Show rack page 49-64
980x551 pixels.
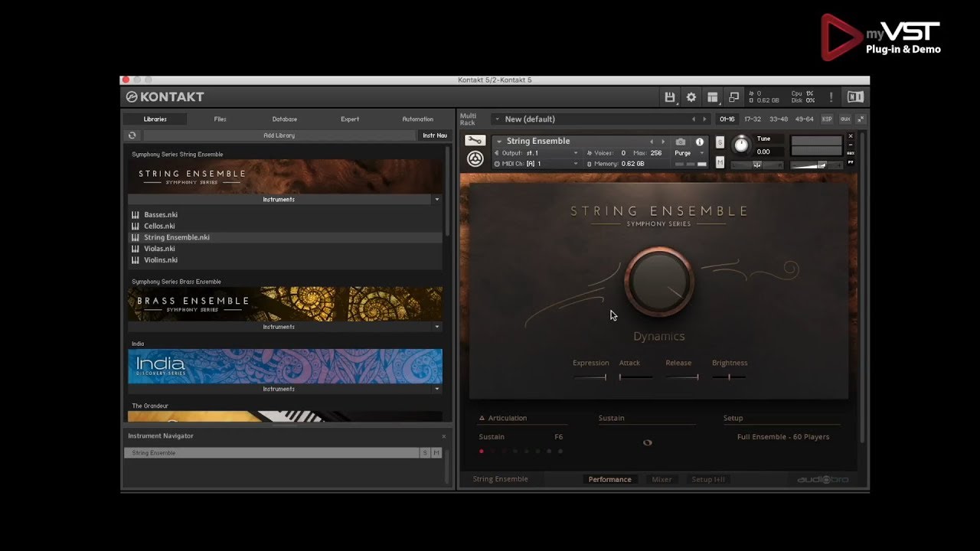tap(804, 119)
